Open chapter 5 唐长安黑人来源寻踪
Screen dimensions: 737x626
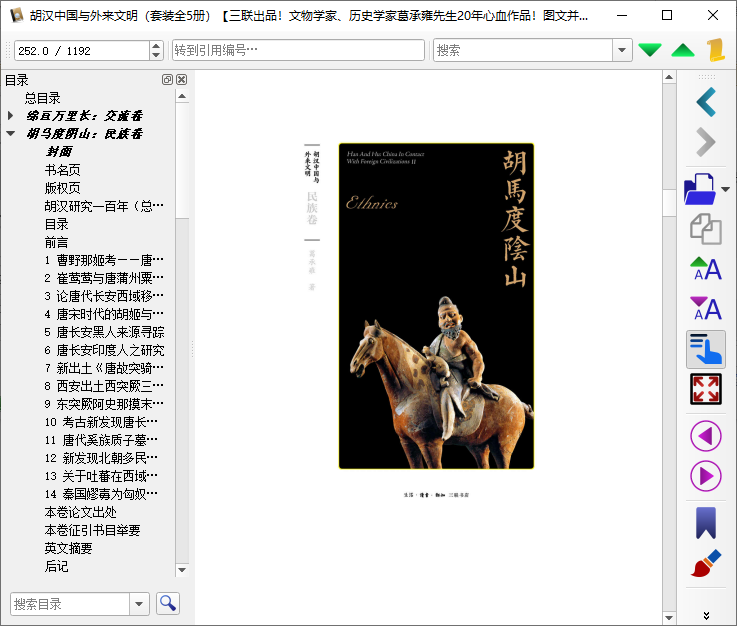click(x=104, y=332)
